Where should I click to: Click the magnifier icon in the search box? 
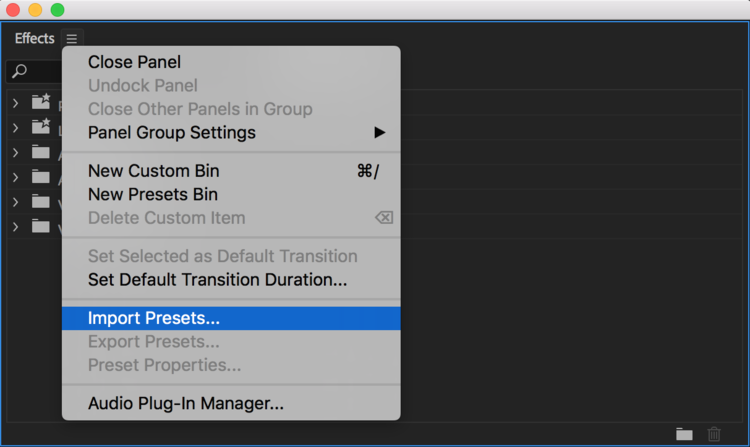coord(20,71)
